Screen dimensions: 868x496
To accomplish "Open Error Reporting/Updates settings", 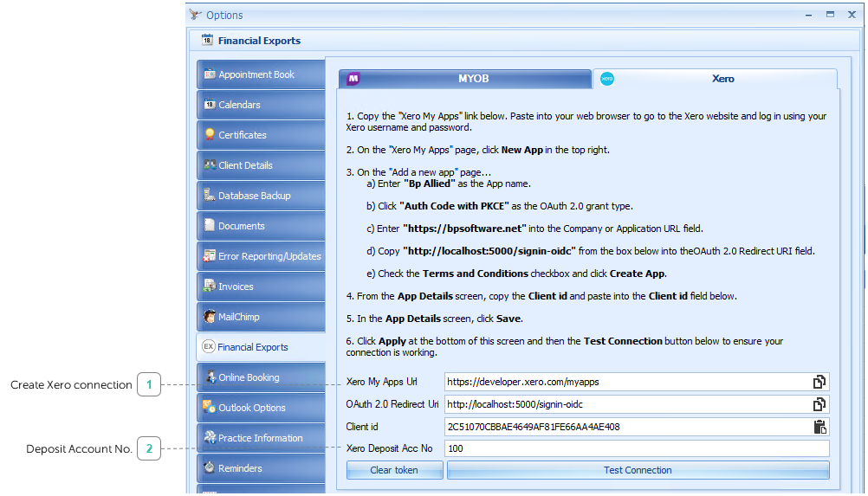I will tap(261, 256).
